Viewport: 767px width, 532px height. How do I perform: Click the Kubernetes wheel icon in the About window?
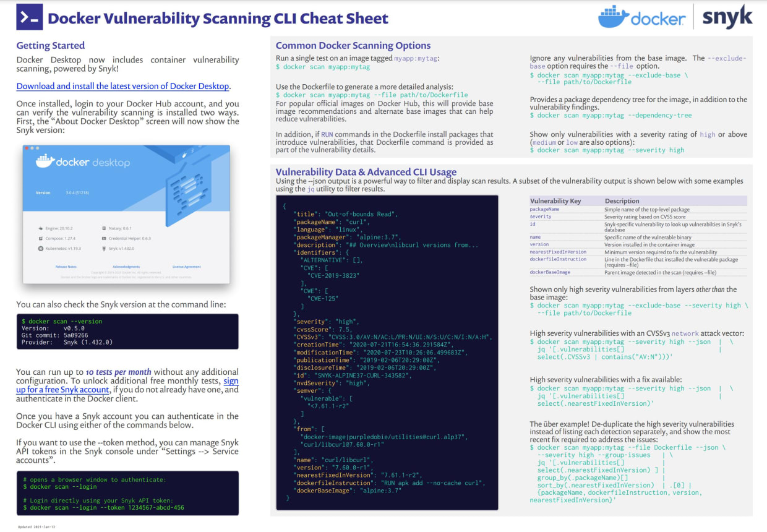tap(40, 248)
